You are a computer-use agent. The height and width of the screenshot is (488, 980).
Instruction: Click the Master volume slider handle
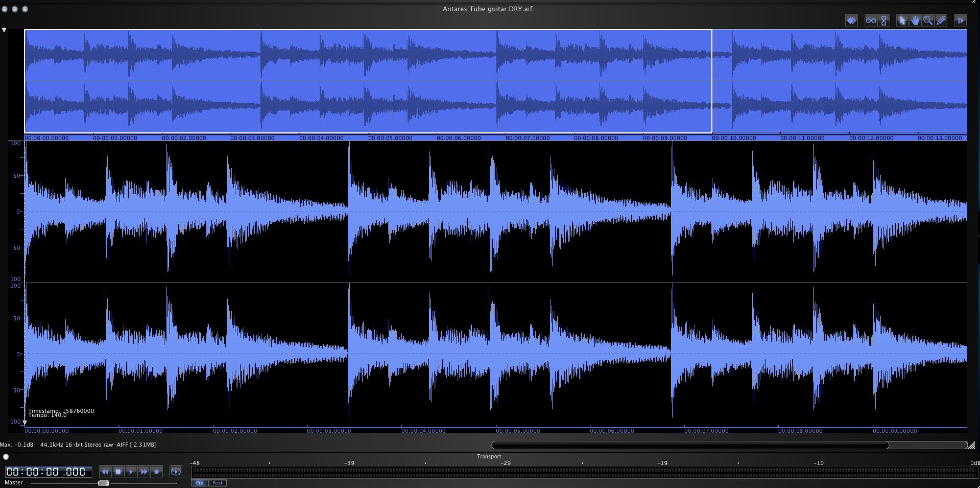click(x=104, y=483)
